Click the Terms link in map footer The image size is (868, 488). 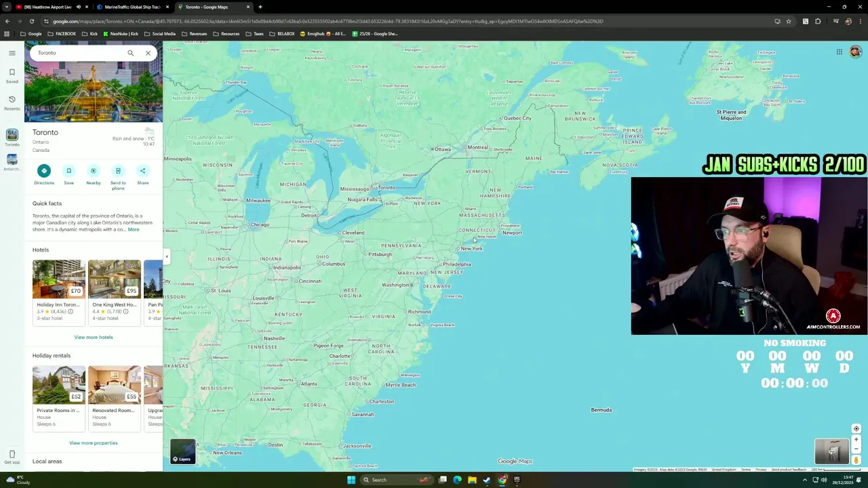point(746,470)
